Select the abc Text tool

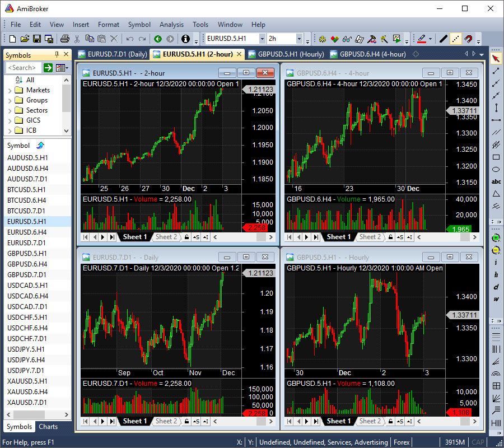496,181
